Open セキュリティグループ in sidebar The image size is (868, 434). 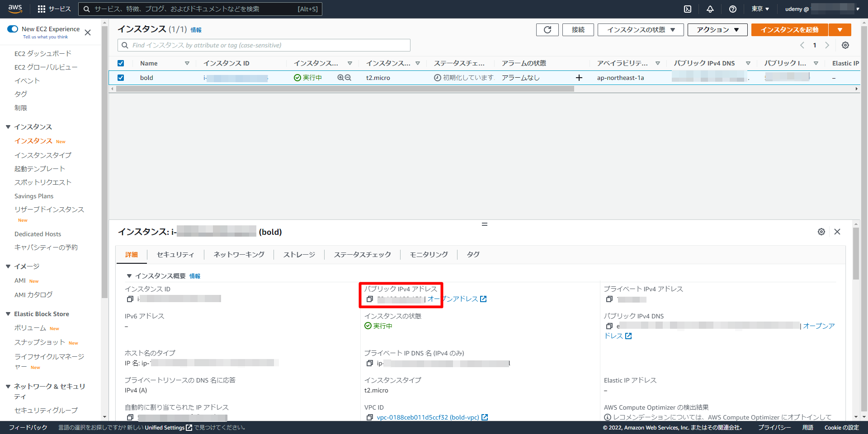pos(46,411)
